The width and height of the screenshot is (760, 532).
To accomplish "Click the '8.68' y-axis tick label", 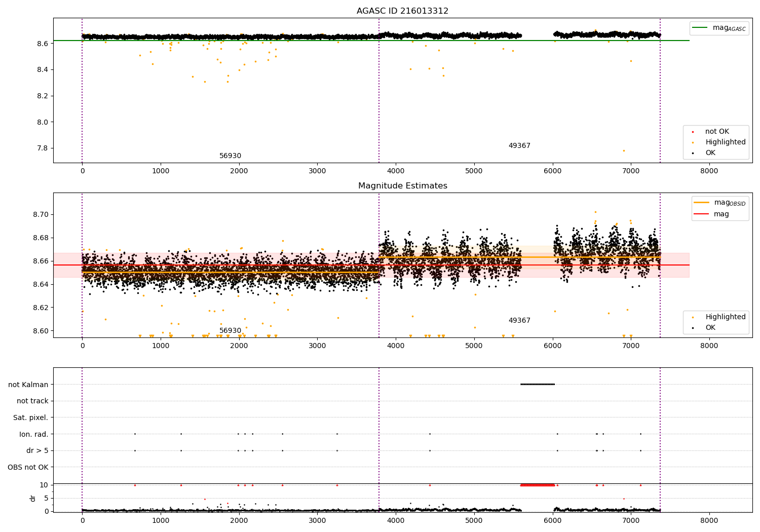I will (40, 238).
